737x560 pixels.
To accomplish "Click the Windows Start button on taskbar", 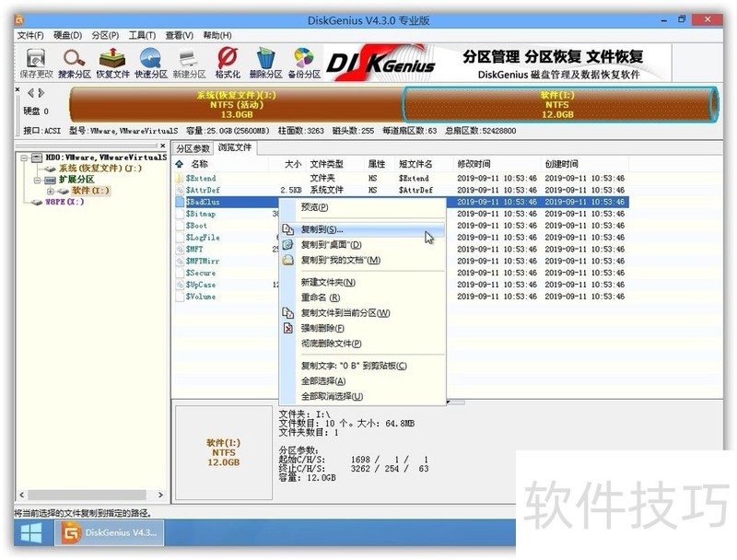I will (x=31, y=532).
